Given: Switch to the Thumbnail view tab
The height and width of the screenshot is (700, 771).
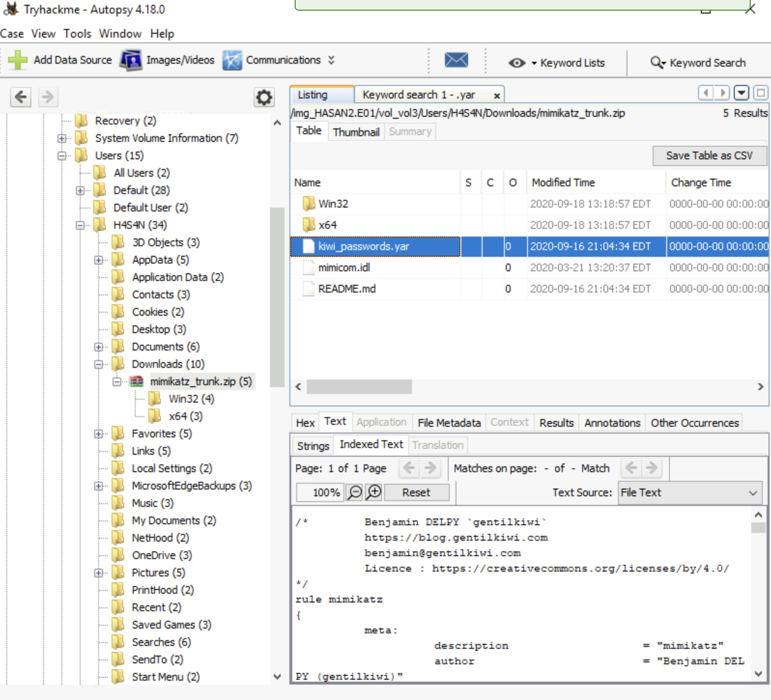Looking at the screenshot, I should 356,132.
